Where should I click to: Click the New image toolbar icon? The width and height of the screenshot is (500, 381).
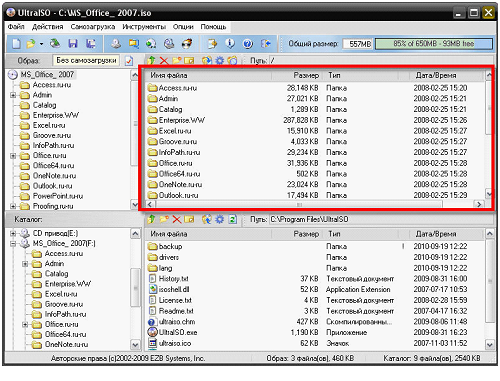(x=16, y=44)
